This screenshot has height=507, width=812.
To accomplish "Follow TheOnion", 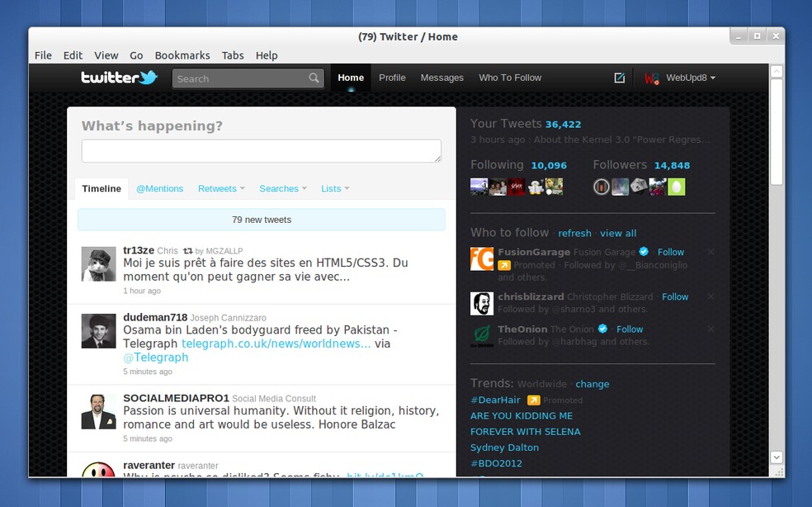I will tap(630, 329).
